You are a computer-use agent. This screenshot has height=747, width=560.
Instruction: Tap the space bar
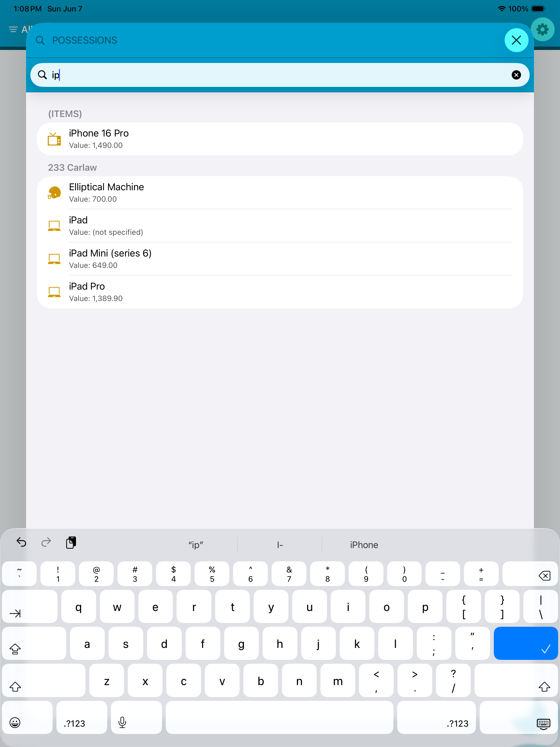[279, 717]
